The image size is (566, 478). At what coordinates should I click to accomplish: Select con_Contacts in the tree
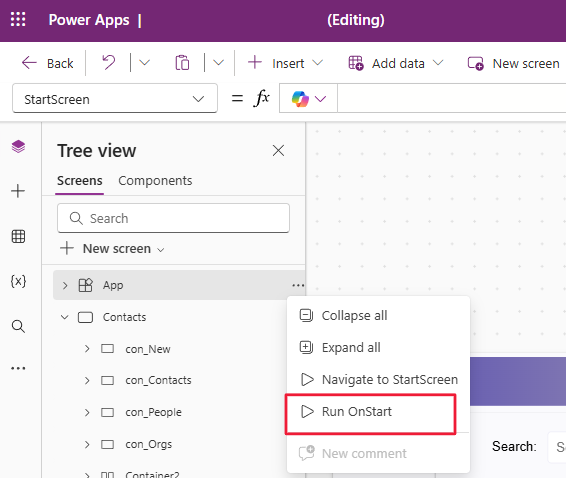click(158, 381)
